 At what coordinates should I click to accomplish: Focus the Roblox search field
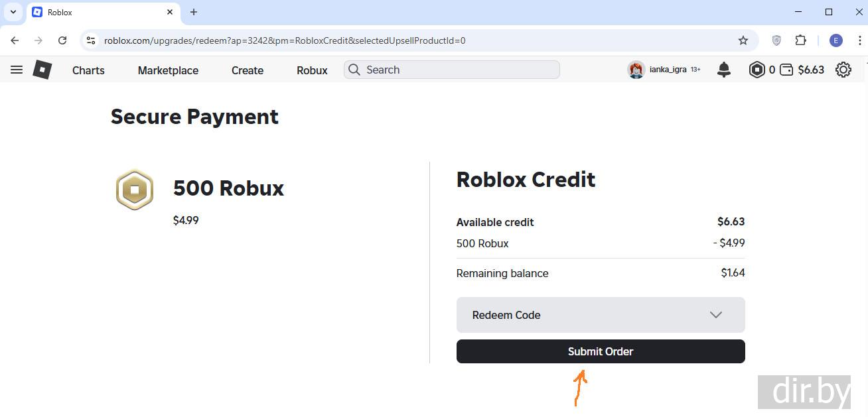pos(451,70)
